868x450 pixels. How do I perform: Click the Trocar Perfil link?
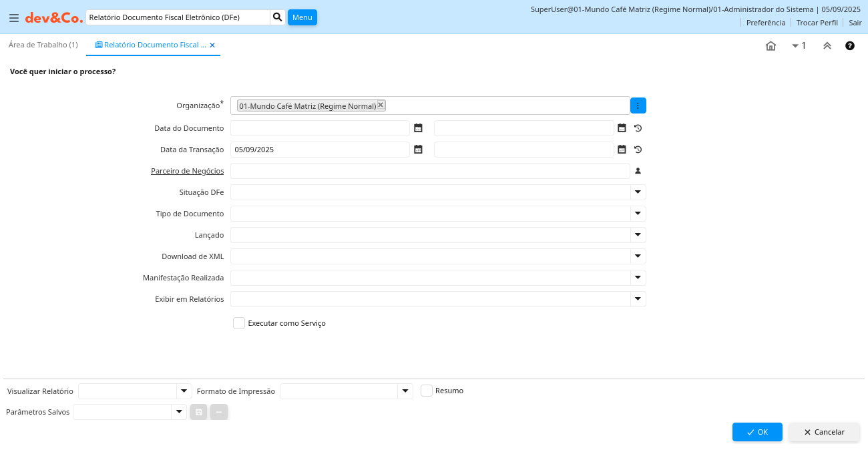coord(817,23)
